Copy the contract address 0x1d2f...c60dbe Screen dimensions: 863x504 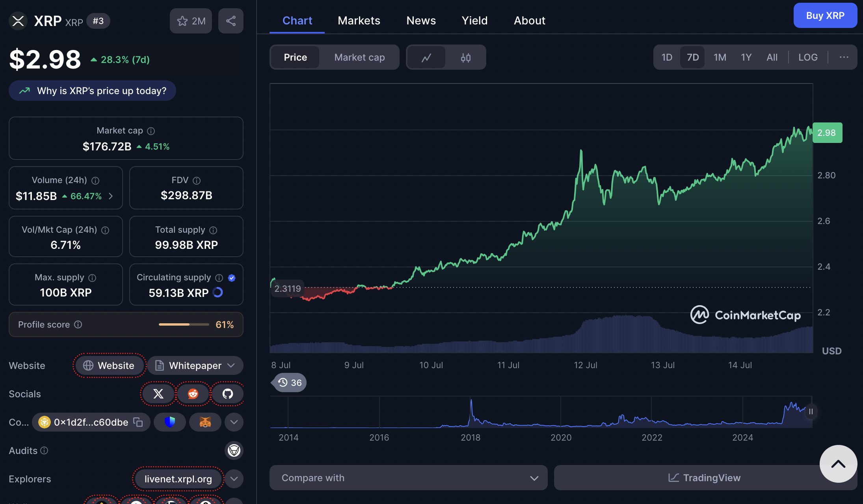(138, 422)
